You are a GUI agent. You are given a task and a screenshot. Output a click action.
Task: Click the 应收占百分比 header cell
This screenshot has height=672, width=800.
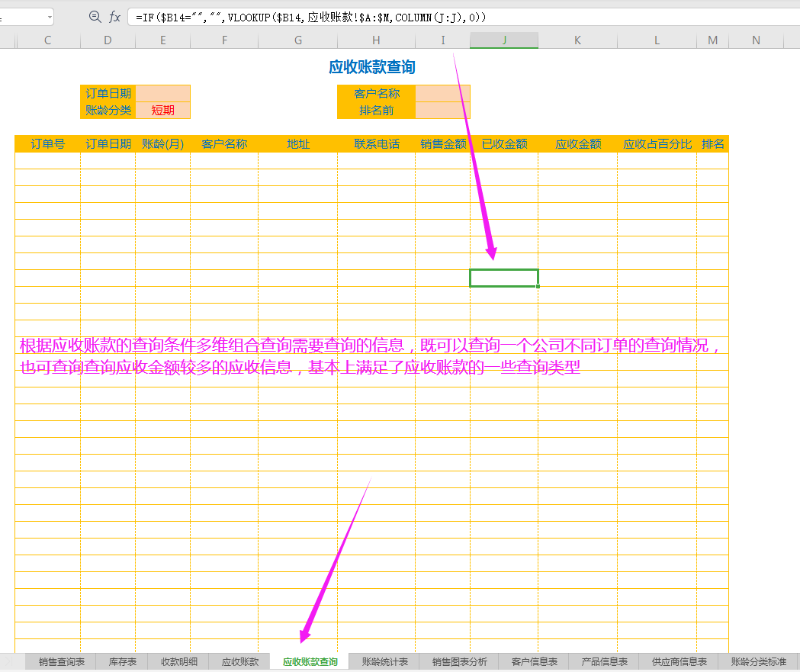[x=657, y=143]
